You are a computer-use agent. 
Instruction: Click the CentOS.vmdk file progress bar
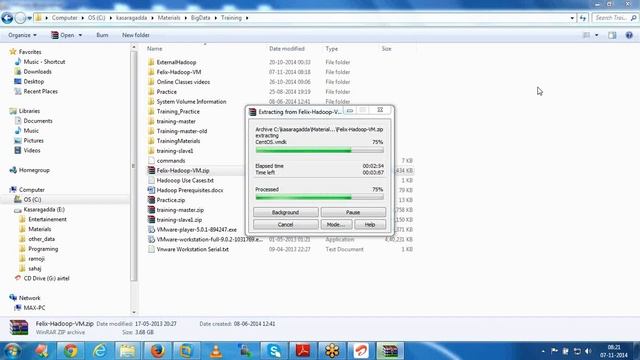320,151
